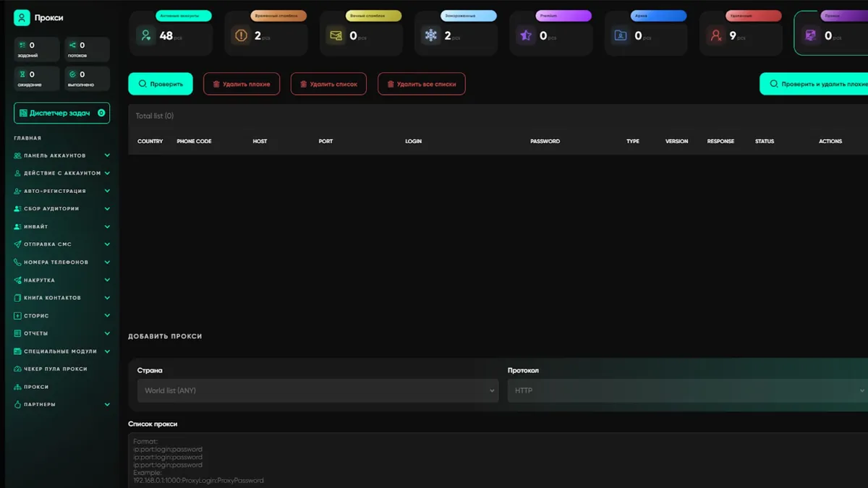Click the Удалить плохие button
The height and width of the screenshot is (488, 868).
[242, 84]
